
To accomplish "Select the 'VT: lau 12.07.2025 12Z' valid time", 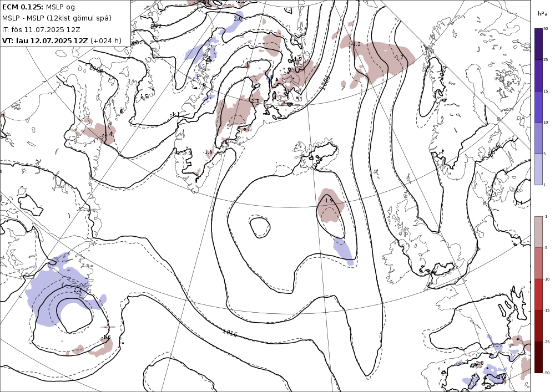I will coord(46,40).
